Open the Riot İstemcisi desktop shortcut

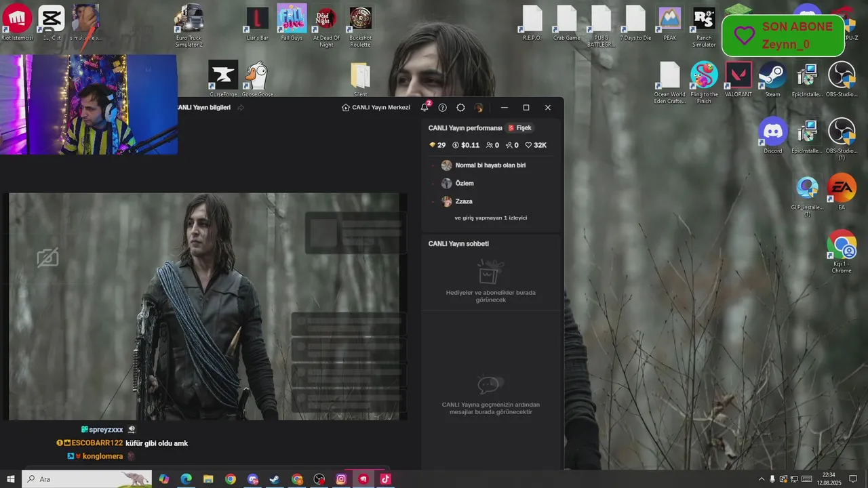(17, 22)
